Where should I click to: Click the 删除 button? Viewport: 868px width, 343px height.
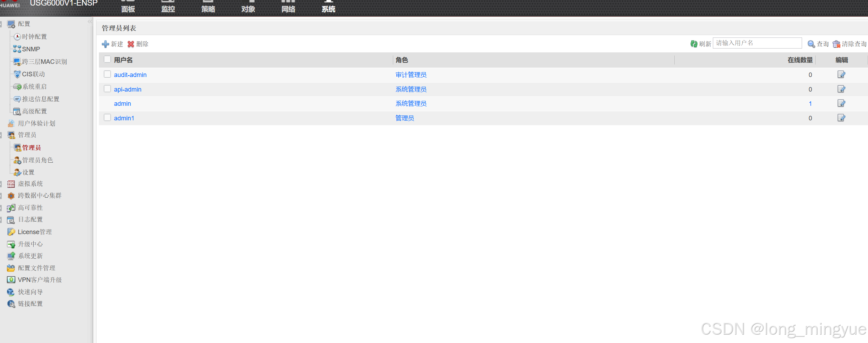(138, 44)
